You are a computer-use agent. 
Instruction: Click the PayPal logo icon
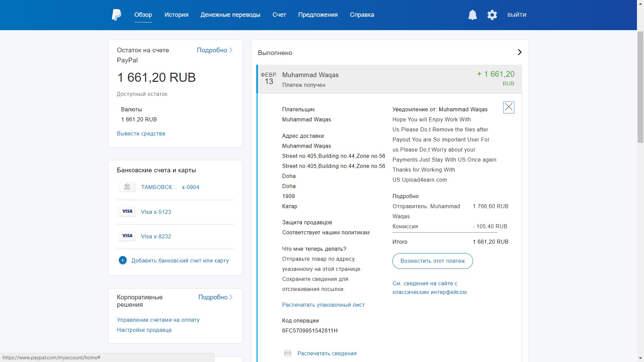tap(116, 15)
